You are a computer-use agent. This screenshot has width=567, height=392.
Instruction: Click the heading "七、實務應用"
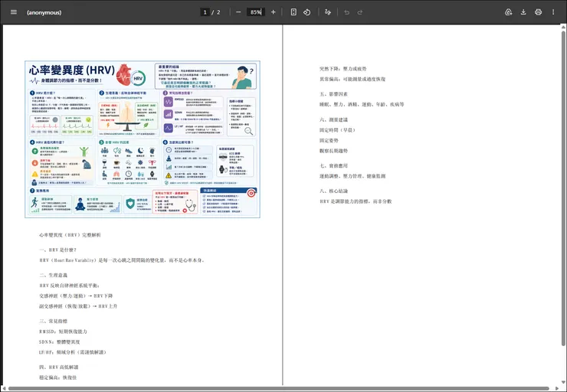coord(333,166)
